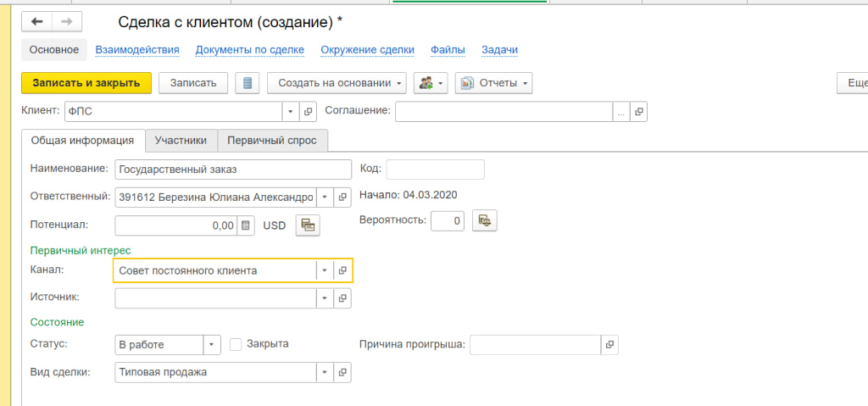Image resolution: width=868 pixels, height=406 pixels.
Task: Expand the Источник dropdown arrow
Action: click(x=325, y=298)
